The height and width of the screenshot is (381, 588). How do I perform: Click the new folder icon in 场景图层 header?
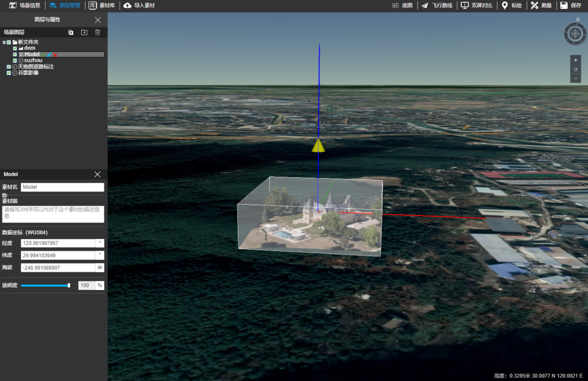click(84, 32)
